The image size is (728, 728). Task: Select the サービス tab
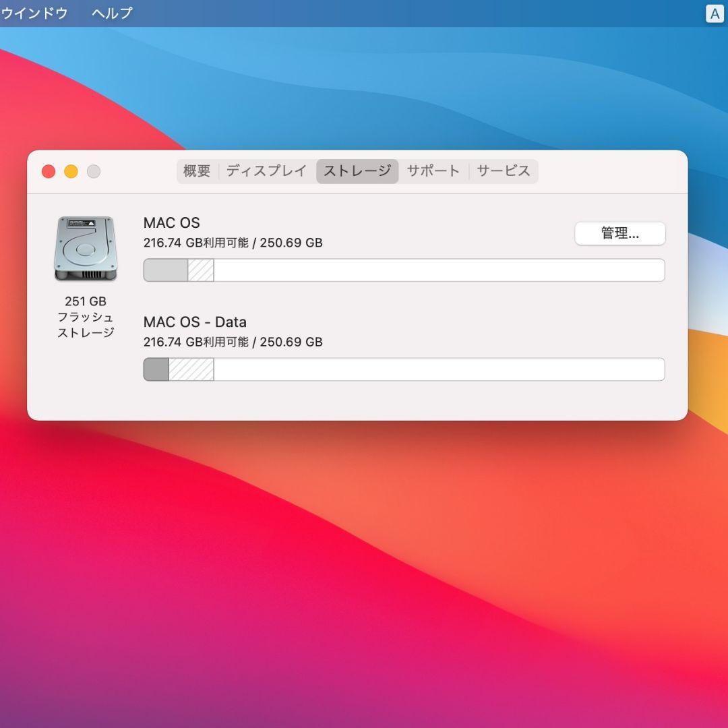[x=503, y=171]
